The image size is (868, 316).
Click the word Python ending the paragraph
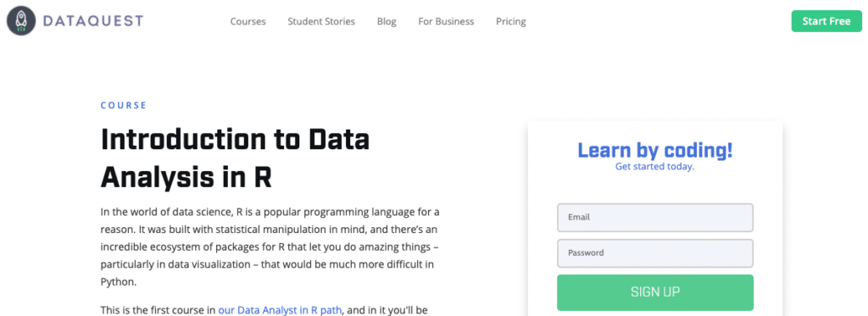coord(117,281)
